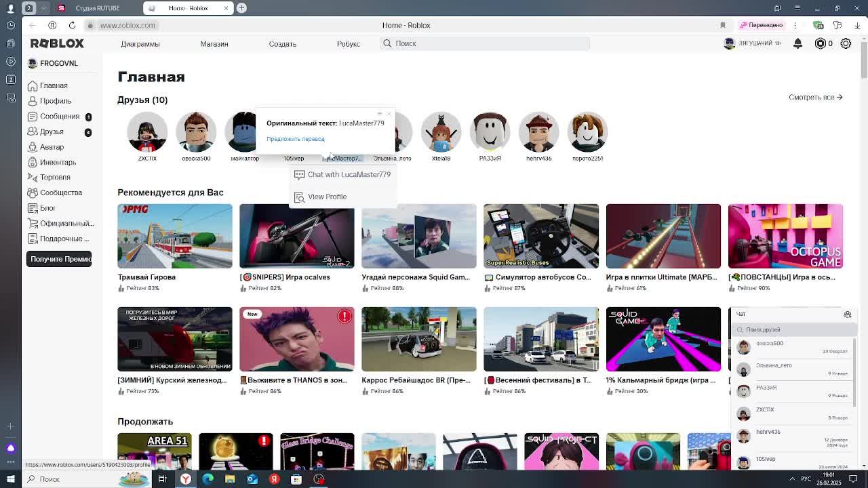Click friend avatar Xtela18
The width and height of the screenshot is (868, 488).
(441, 132)
